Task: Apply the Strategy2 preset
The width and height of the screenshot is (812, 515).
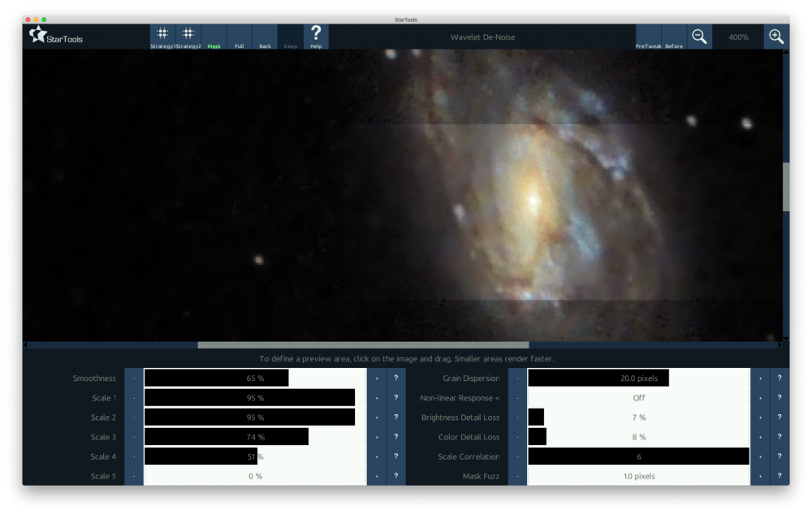Action: (188, 37)
